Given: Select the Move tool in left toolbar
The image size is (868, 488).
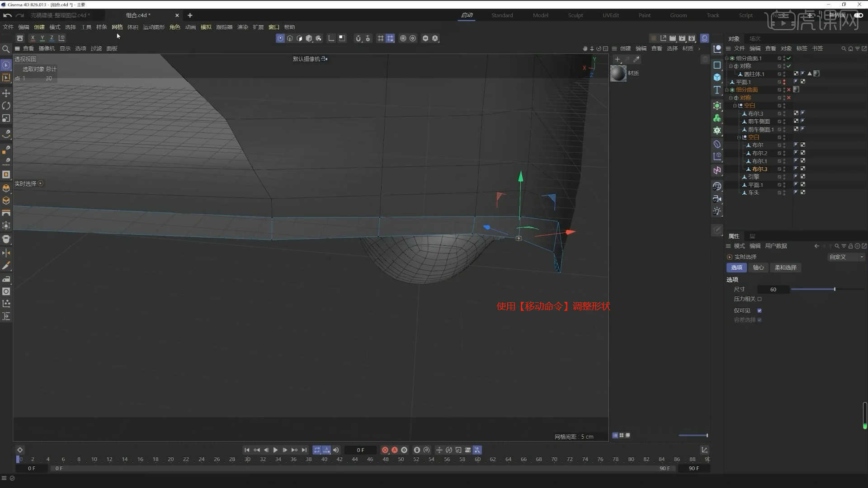Looking at the screenshot, I should 6,93.
